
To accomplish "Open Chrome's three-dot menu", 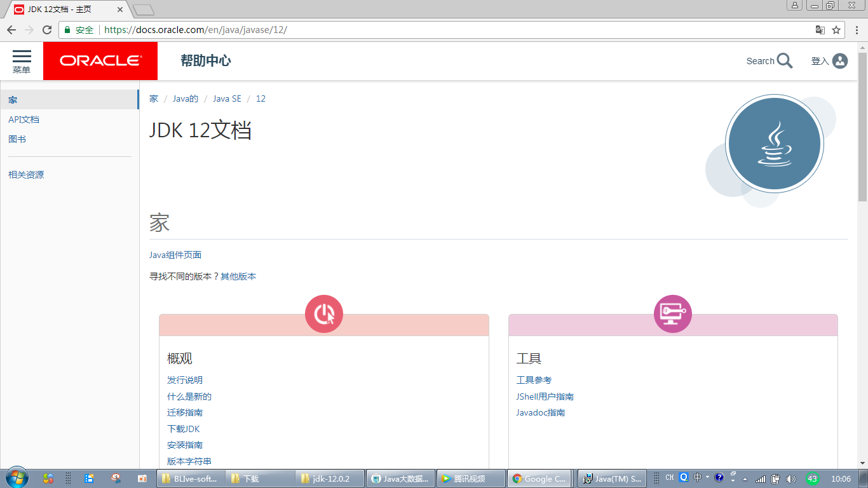I will (857, 29).
